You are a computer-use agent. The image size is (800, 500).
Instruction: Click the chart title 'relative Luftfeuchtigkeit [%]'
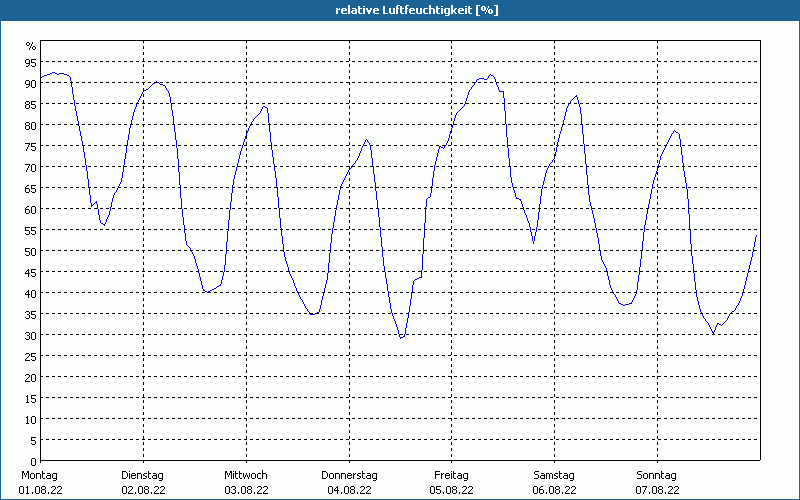(x=417, y=10)
